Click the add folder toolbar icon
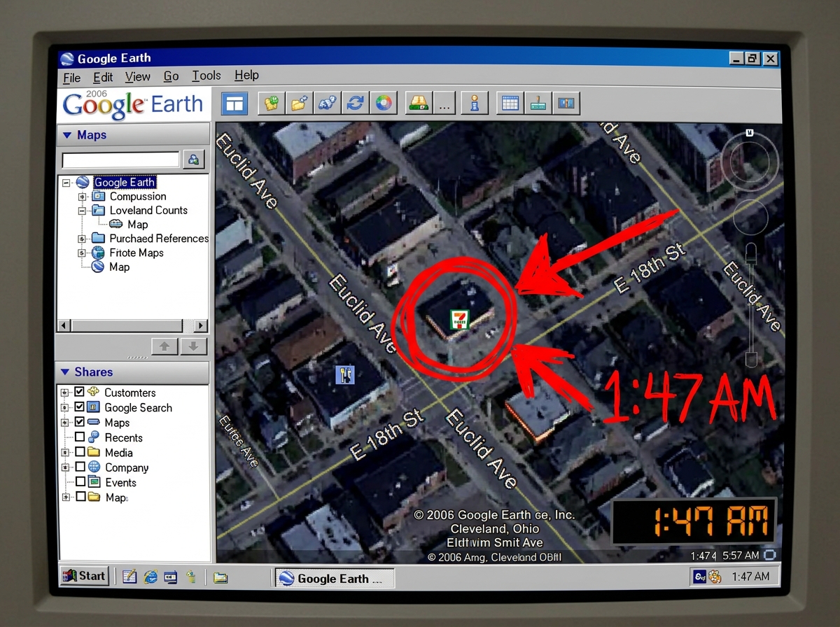Viewport: 840px width, 627px height. (x=300, y=104)
